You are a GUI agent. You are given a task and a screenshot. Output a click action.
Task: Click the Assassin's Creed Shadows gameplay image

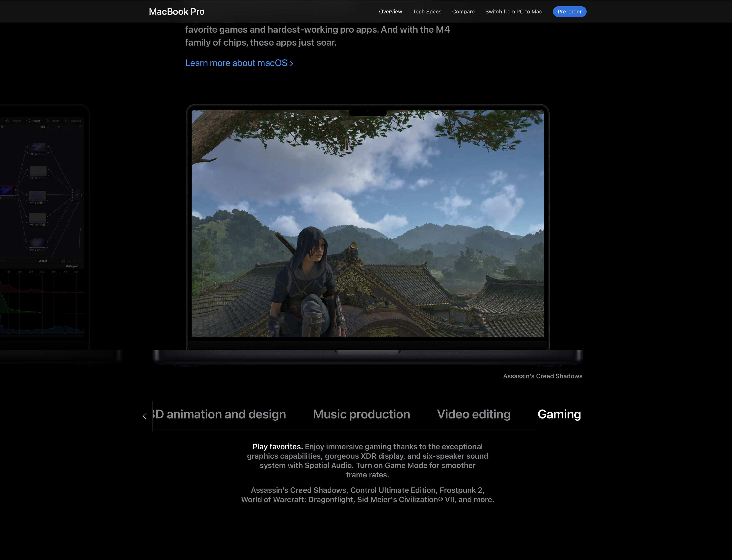[x=368, y=223]
